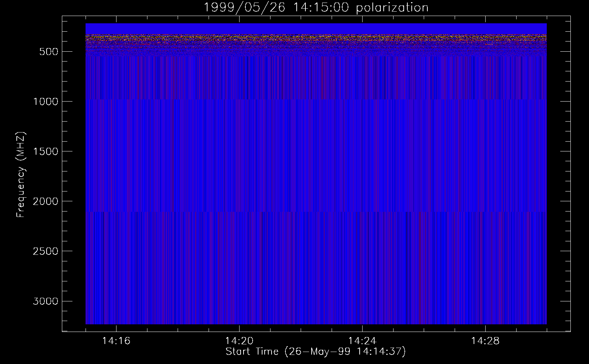Select the 14:28 time tick label

click(485, 341)
